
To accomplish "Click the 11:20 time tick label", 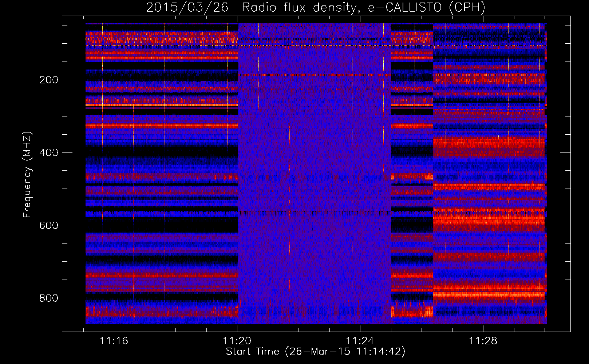I will coord(237,341).
